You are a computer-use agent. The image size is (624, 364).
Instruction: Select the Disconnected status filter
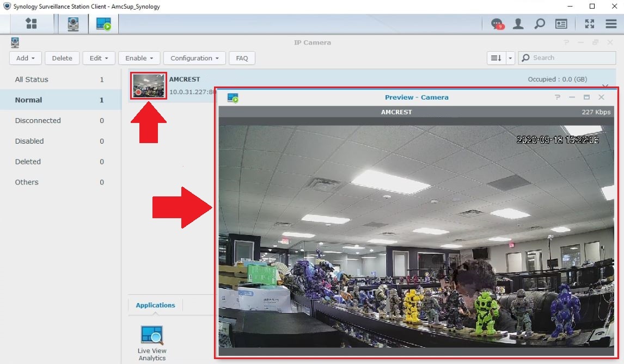tap(60, 121)
